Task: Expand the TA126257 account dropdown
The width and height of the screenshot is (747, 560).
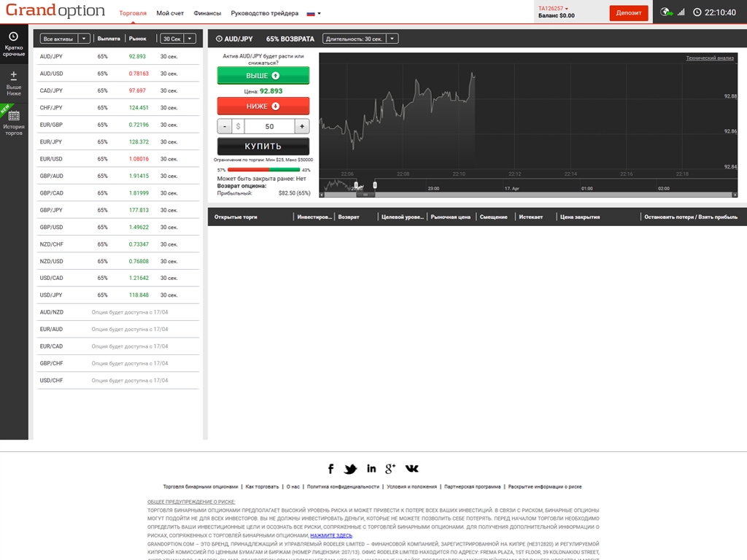Action: point(554,9)
